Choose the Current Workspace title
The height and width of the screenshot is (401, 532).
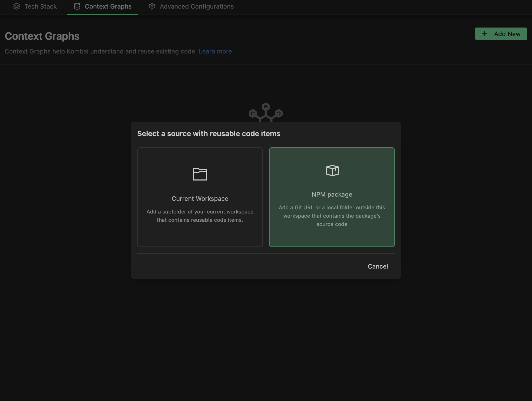[x=200, y=199]
